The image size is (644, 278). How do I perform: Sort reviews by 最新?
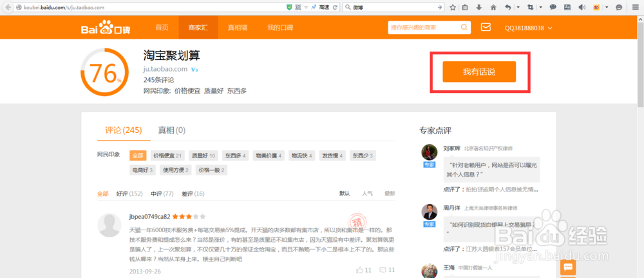tap(390, 194)
